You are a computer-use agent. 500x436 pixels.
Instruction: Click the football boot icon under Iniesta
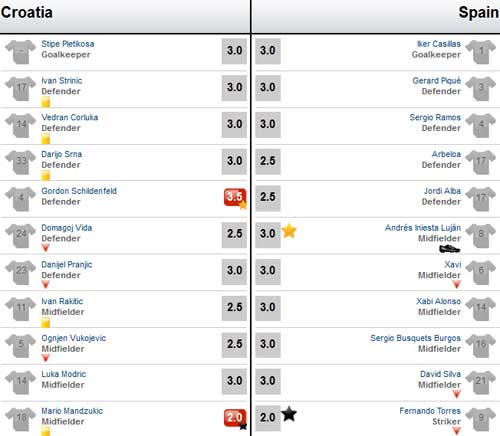click(x=450, y=249)
